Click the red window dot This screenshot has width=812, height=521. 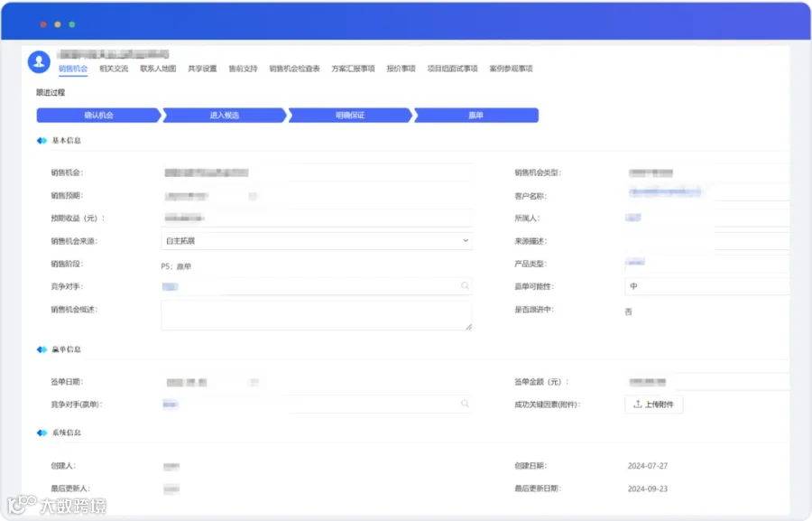43,24
